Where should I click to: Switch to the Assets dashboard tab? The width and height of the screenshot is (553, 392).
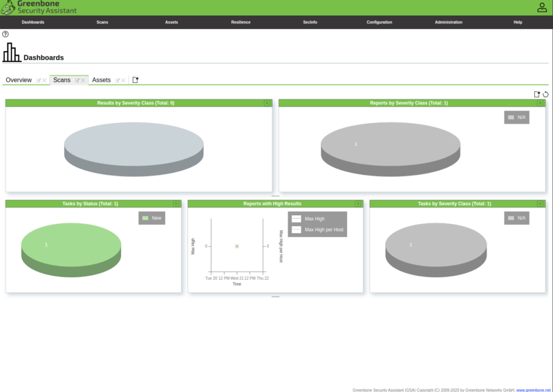click(x=102, y=80)
